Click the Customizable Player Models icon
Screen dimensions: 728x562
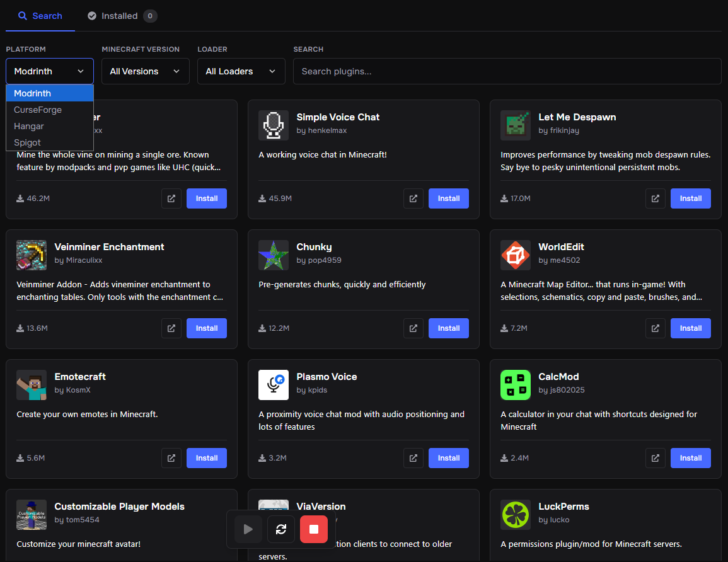pos(32,515)
